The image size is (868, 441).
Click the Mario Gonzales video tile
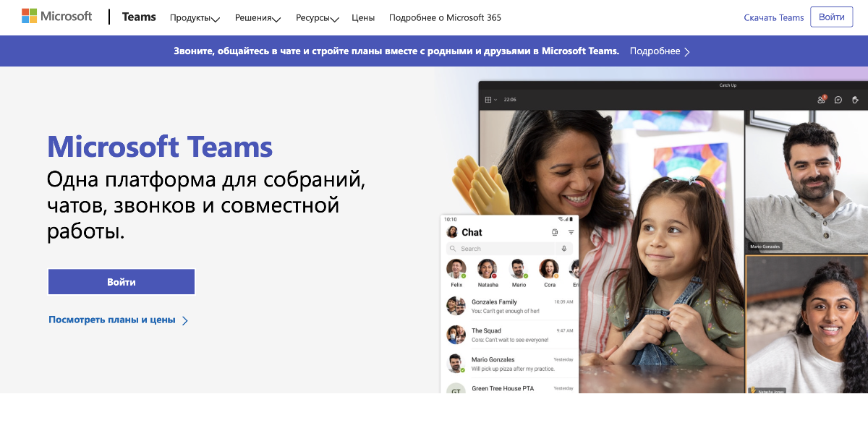(807, 181)
